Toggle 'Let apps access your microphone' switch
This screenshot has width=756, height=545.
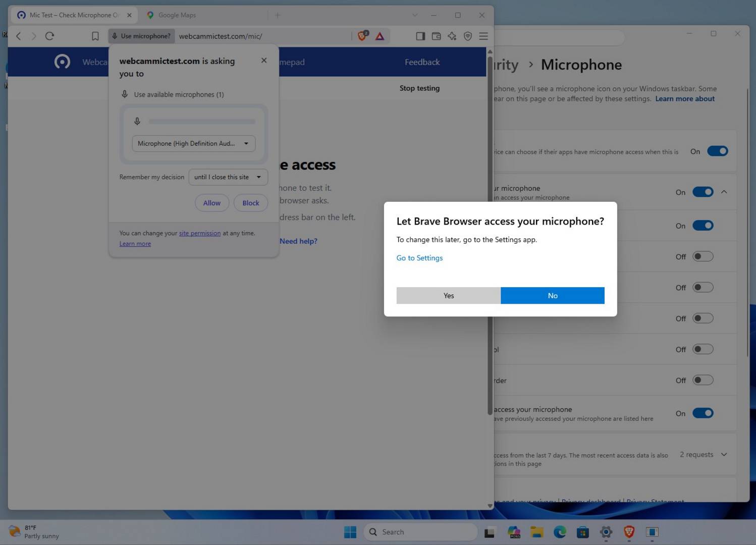pos(703,192)
